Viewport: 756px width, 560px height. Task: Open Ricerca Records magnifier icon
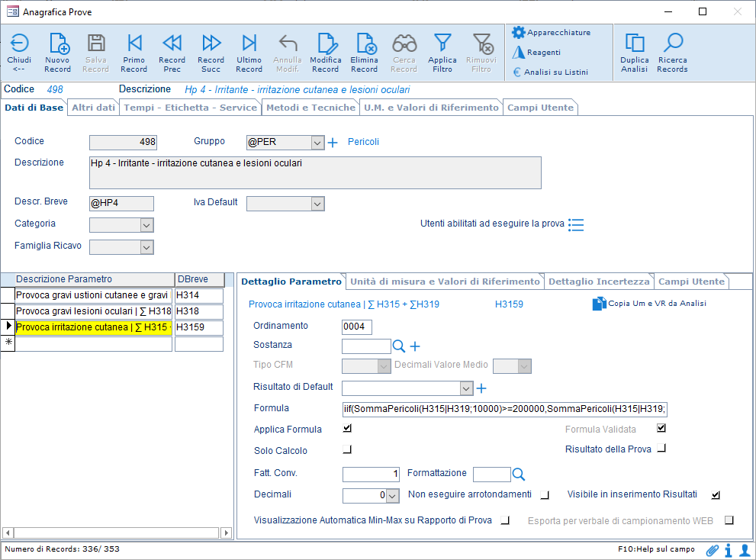point(673,43)
